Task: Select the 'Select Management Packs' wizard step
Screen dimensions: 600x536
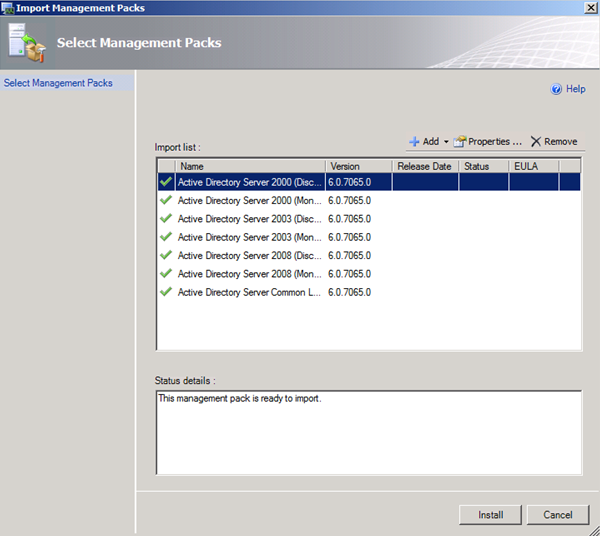Action: tap(58, 83)
